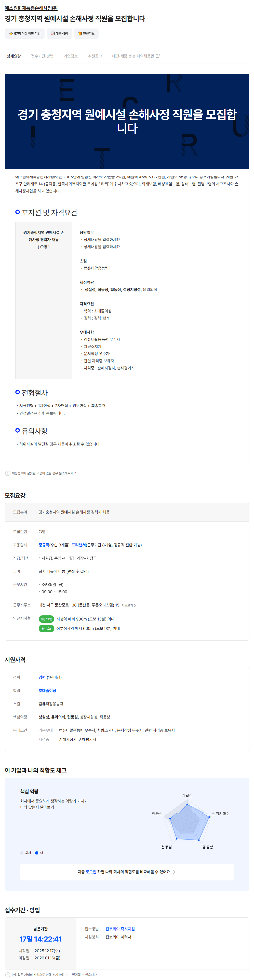Image resolution: width=254 pixels, height=980 pixels.
Task: Click the 로그인 link in the 적합도 section
Action: (91, 872)
